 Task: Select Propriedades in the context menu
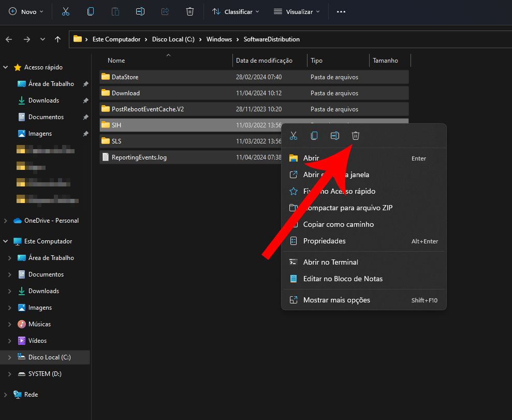pos(324,241)
